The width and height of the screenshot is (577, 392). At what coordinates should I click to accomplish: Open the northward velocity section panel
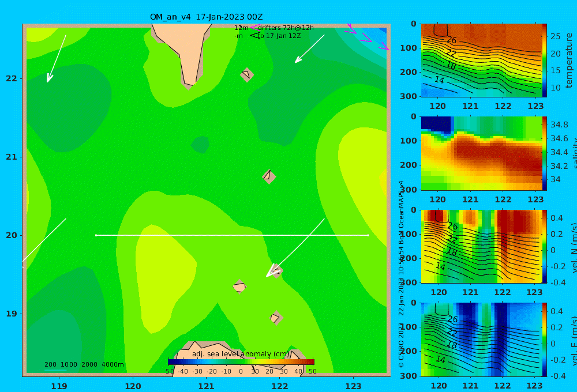click(x=481, y=246)
